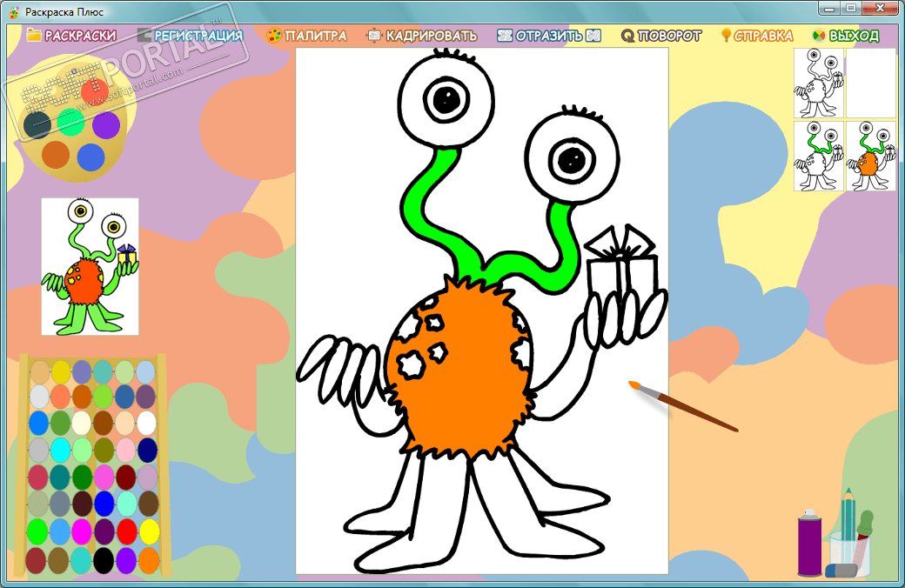Choose the slate gray swatch in sixth row
Screen dimensions: 905x588
(60, 504)
